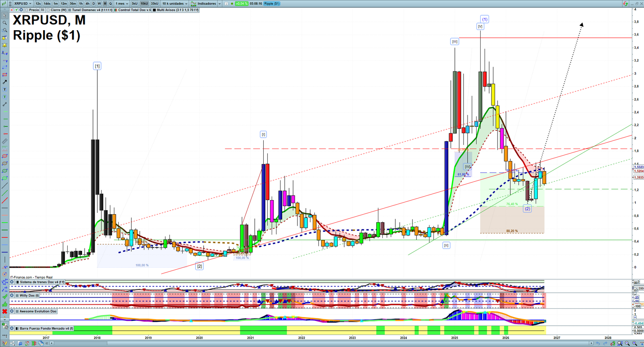
Task: Click the green checkmark icon in sidebar
Action: (4, 297)
